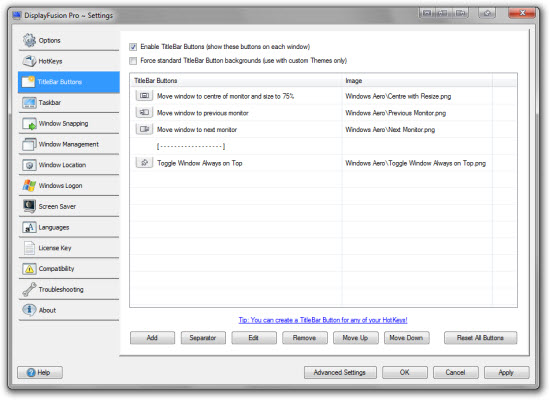Screen dimensions: 550x400
Task: Select the Window Management section
Action: 69,144
